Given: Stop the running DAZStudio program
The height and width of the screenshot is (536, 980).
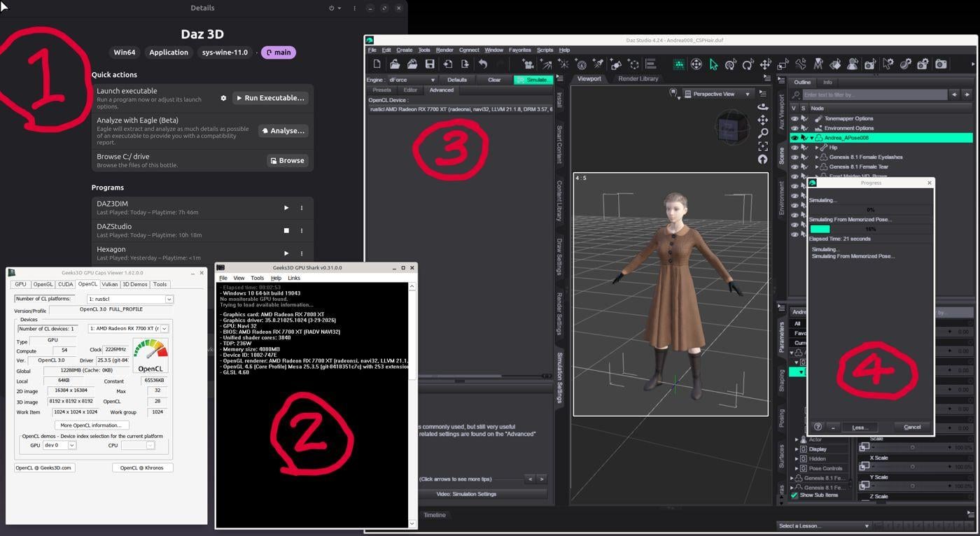Looking at the screenshot, I should point(286,230).
